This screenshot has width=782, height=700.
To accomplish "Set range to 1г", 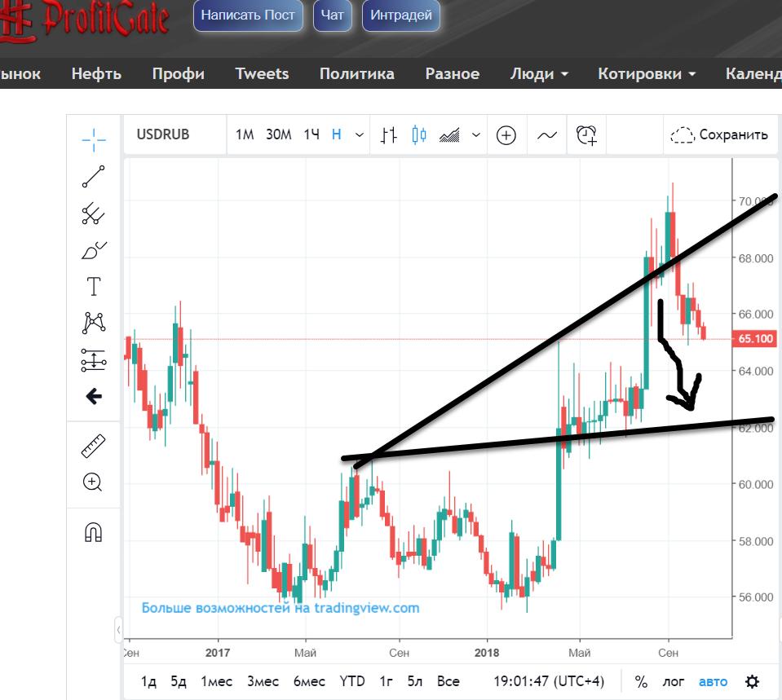I will 386,681.
